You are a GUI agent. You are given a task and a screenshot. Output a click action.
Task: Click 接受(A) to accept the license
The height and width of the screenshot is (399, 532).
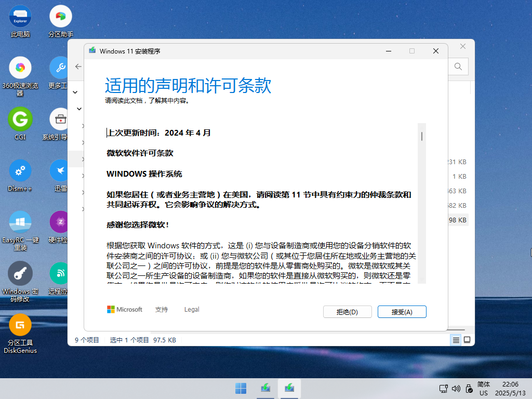(402, 312)
